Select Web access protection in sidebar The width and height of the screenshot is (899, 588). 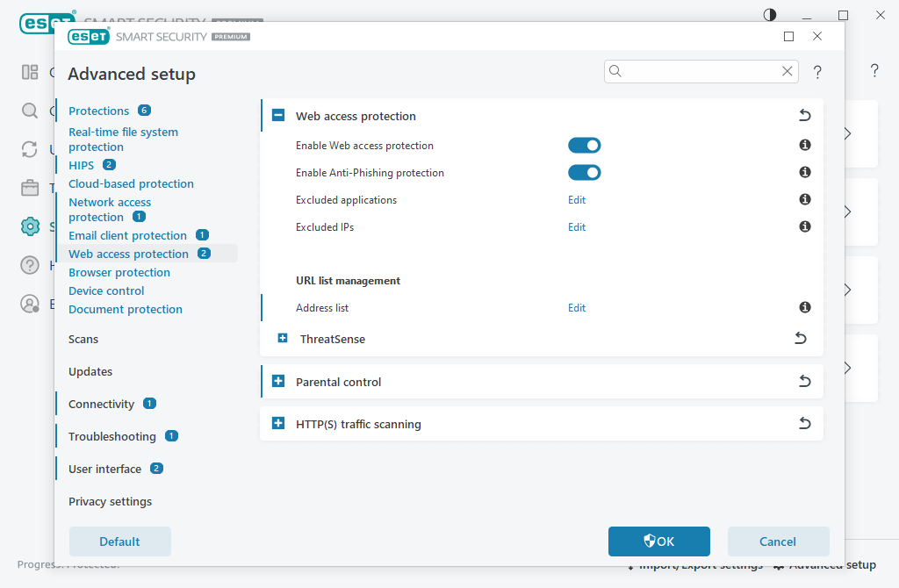(x=128, y=254)
